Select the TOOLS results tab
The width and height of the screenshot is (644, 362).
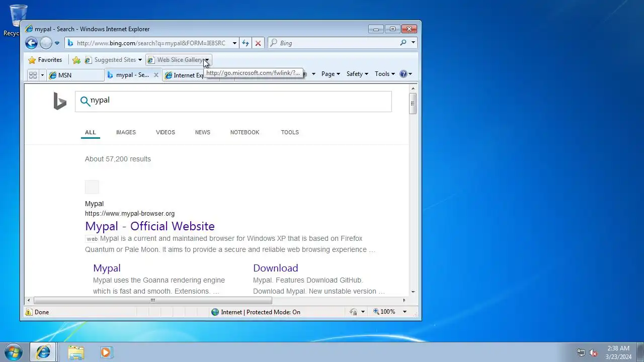tap(290, 132)
